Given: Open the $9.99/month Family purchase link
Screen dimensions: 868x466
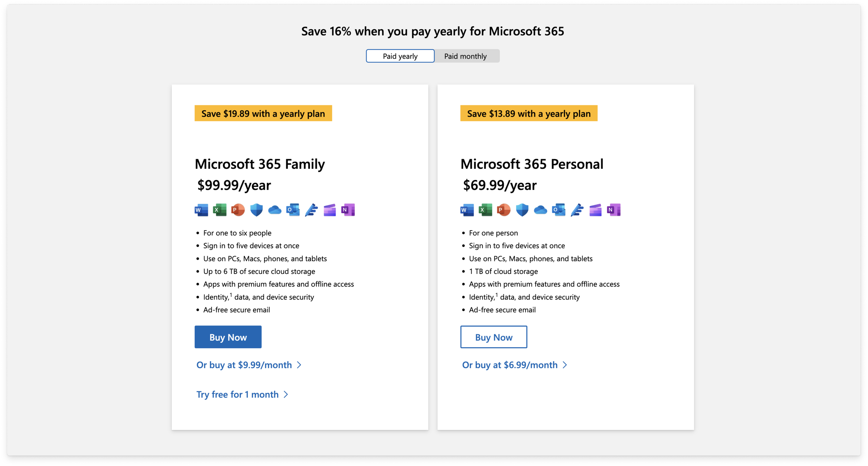Looking at the screenshot, I should click(248, 365).
